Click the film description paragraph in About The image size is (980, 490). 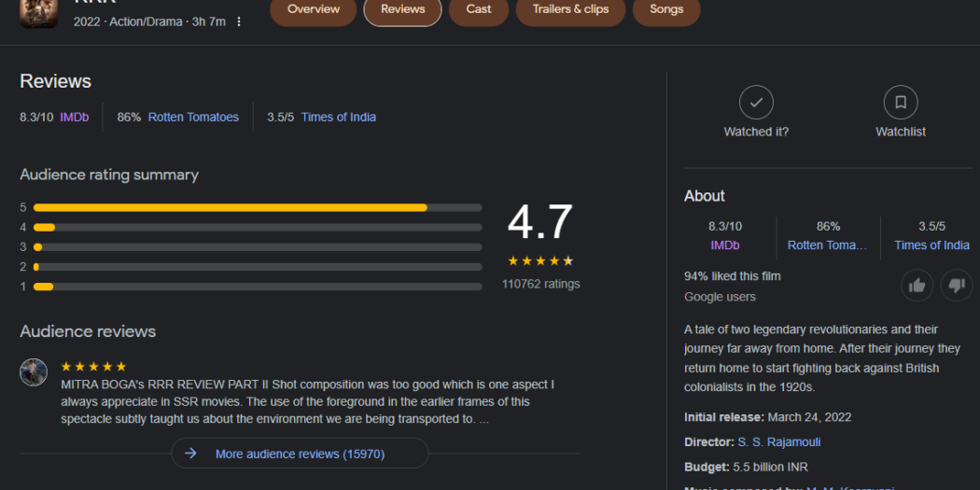tap(822, 358)
